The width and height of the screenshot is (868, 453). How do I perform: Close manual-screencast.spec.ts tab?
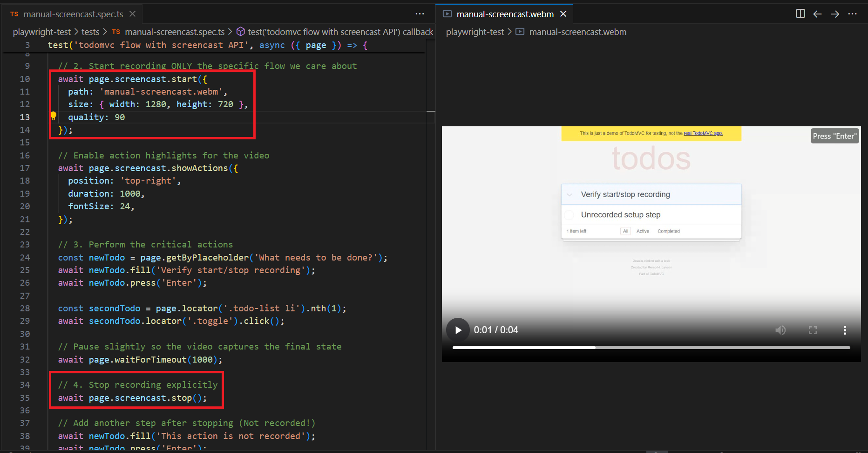133,14
